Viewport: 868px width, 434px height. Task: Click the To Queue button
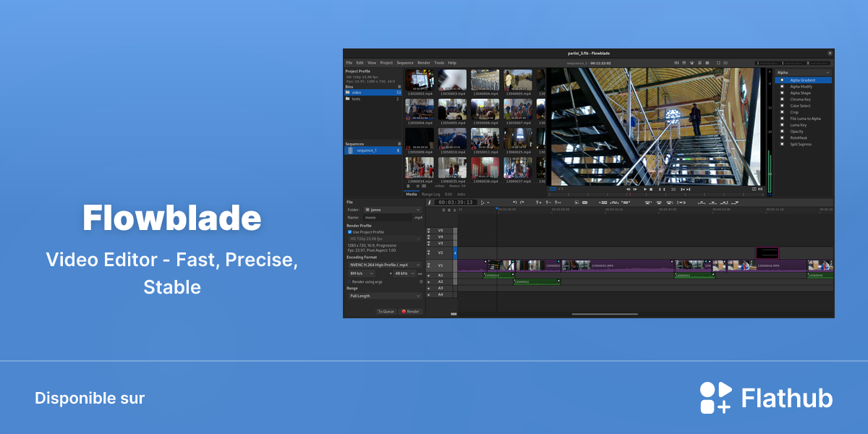[x=386, y=311]
